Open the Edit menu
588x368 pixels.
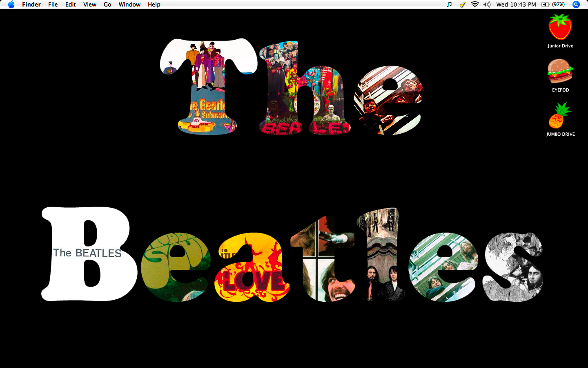[71, 4]
